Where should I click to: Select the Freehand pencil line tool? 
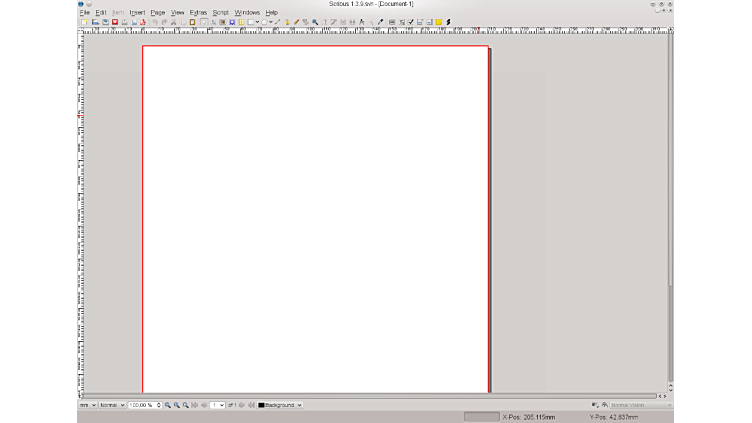pos(296,22)
